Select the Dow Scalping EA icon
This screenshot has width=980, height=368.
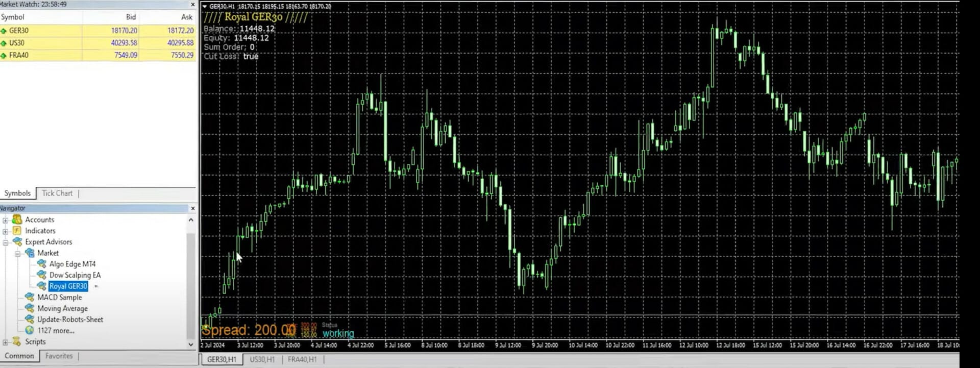point(42,275)
